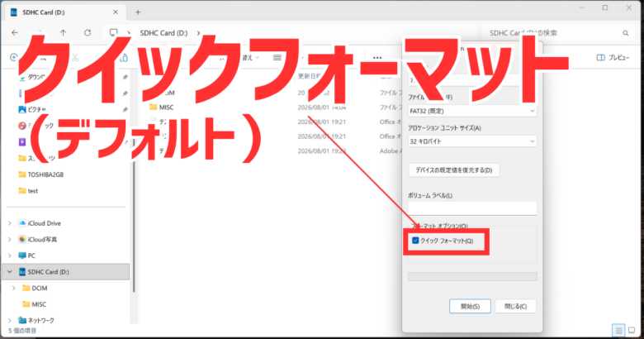Click the test folder icon in sidebar
Viewport: 644px width, 339px height.
(22, 190)
